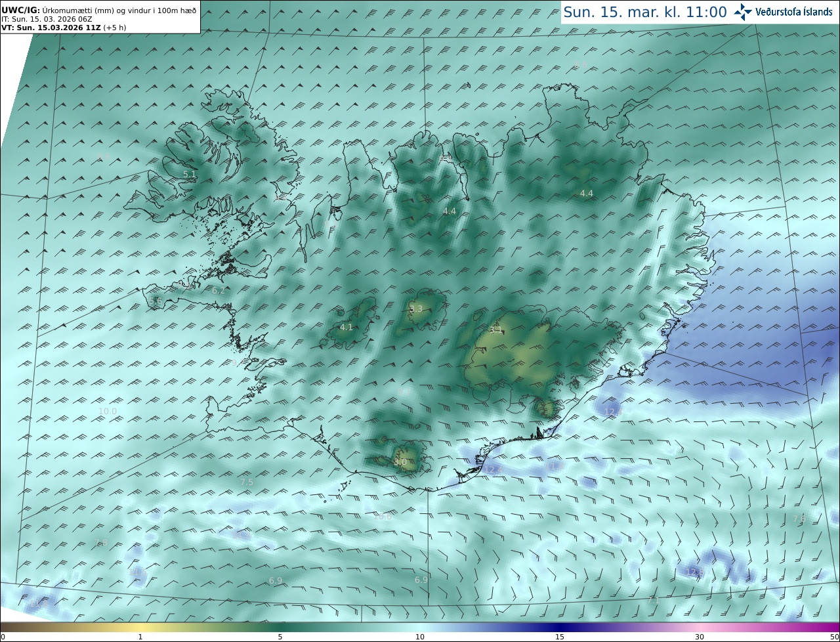Click the colour scale label 10
The height and width of the screenshot is (642, 840).
(x=420, y=637)
